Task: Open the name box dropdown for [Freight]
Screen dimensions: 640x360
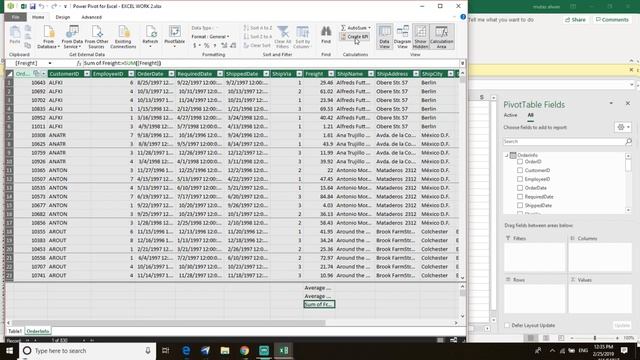Action: pyautogui.click(x=50, y=63)
